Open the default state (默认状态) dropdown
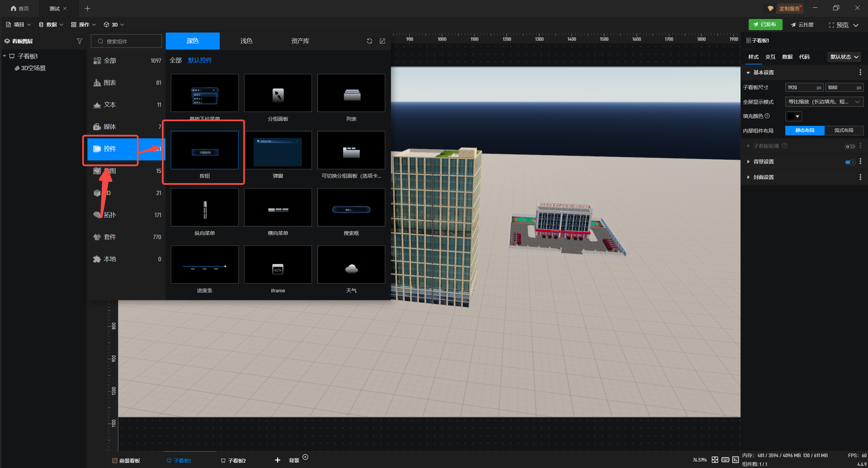This screenshot has height=468, width=868. click(x=844, y=57)
